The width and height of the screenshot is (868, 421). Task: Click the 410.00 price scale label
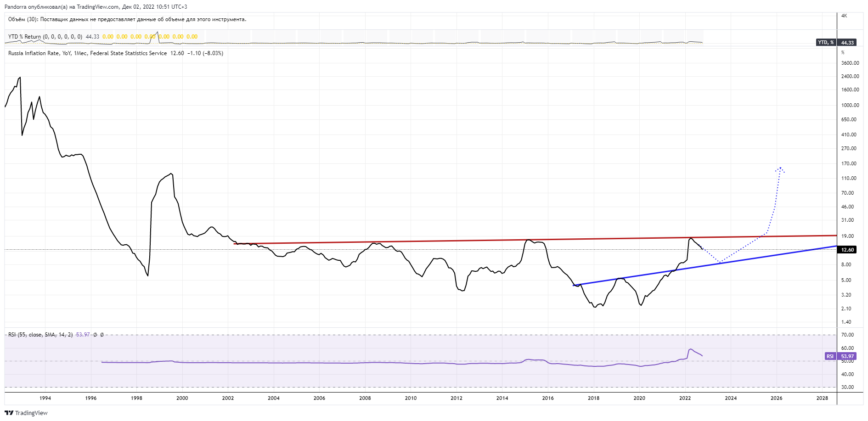click(849, 135)
